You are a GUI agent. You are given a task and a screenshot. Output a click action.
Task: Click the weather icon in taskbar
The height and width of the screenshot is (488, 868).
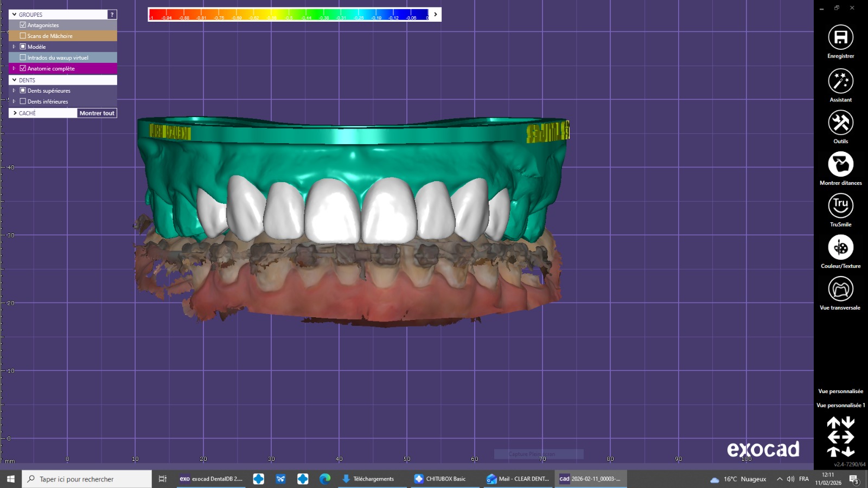tap(714, 479)
